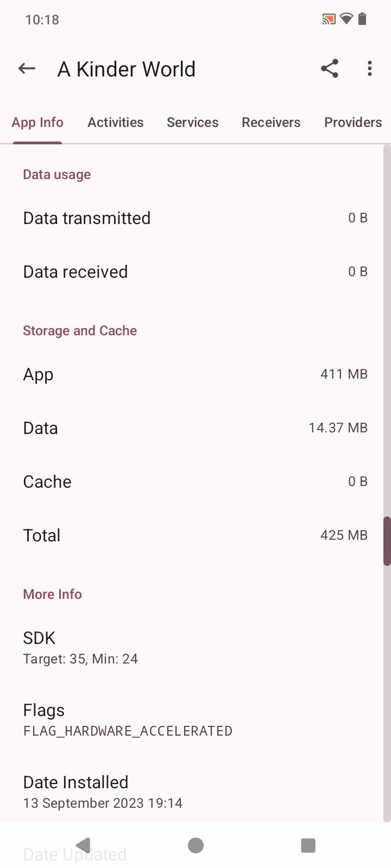Screen dimensions: 391x868
Task: Open the Receivers tab
Action: pyautogui.click(x=271, y=123)
